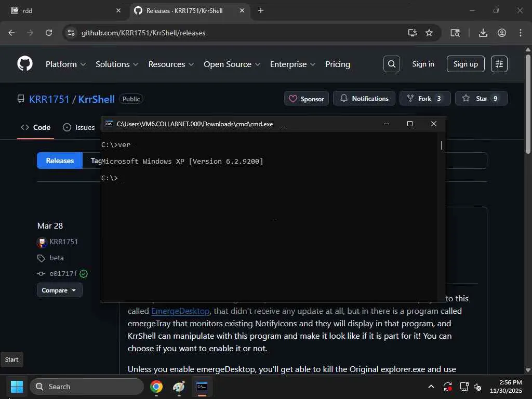Viewport: 532px width, 399px height.
Task: Click the page scrollbar down arrow
Action: [x=528, y=370]
